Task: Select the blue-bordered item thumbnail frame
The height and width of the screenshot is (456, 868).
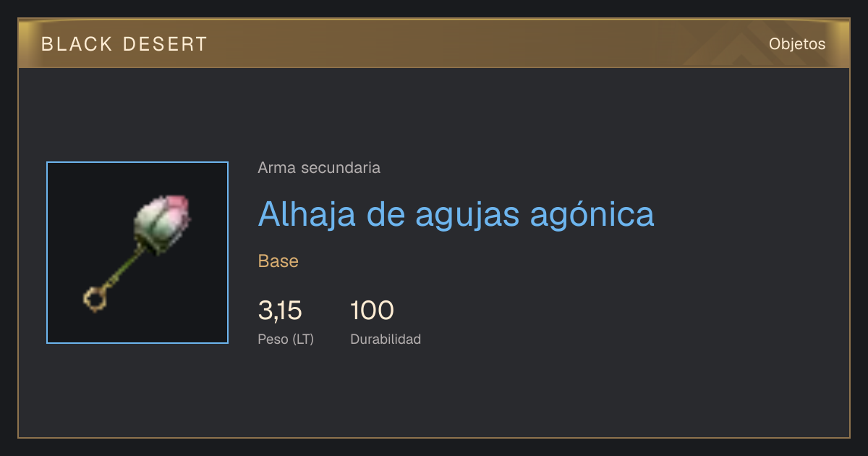Action: (137, 253)
